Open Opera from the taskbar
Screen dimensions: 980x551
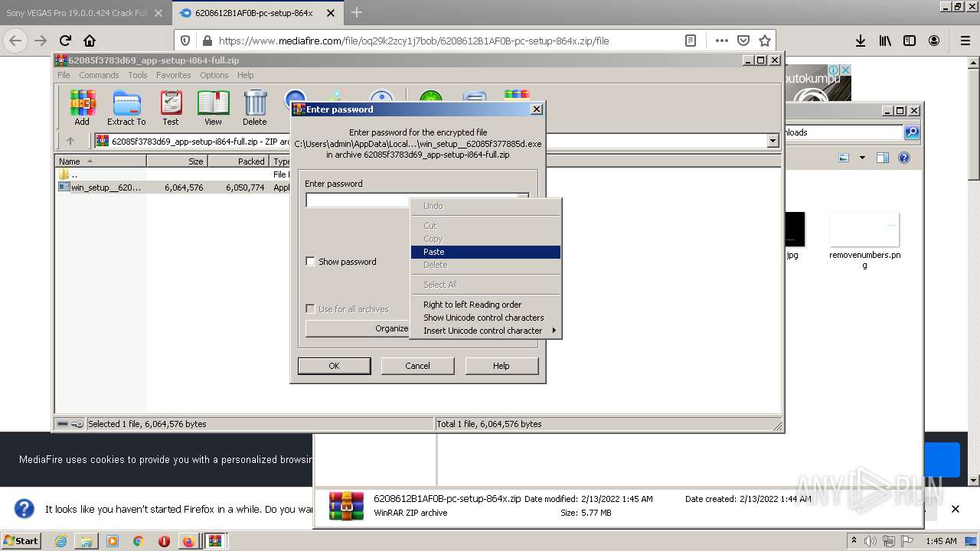(x=164, y=541)
